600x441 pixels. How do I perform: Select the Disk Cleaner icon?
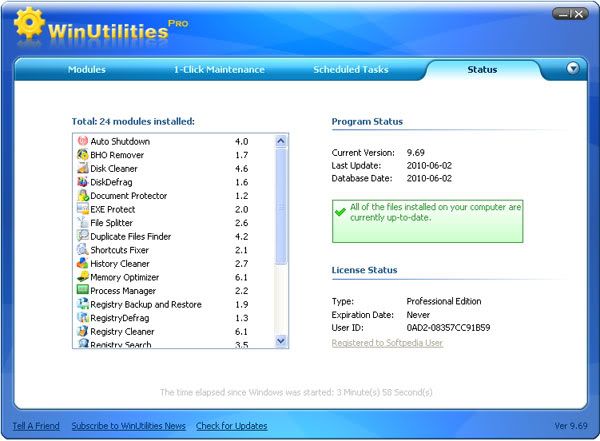pyautogui.click(x=83, y=168)
